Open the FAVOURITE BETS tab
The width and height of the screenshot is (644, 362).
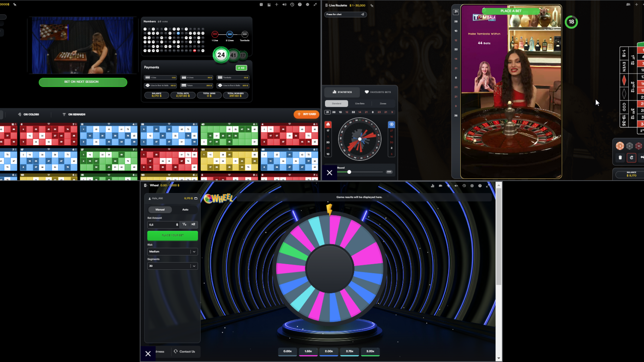click(378, 92)
